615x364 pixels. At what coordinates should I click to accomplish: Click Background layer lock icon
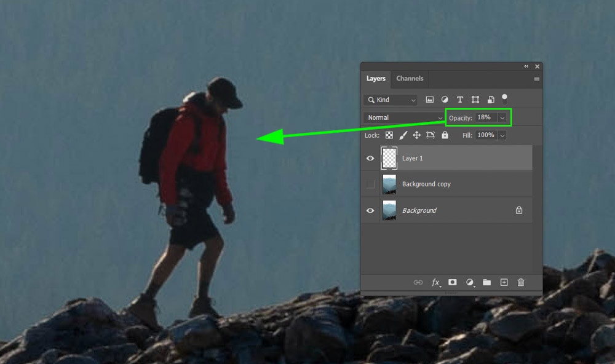pos(519,210)
